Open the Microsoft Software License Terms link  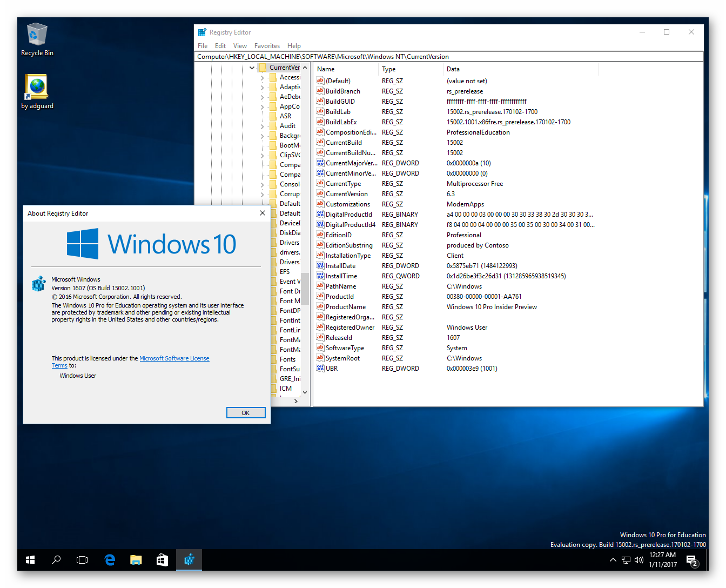pos(130,362)
